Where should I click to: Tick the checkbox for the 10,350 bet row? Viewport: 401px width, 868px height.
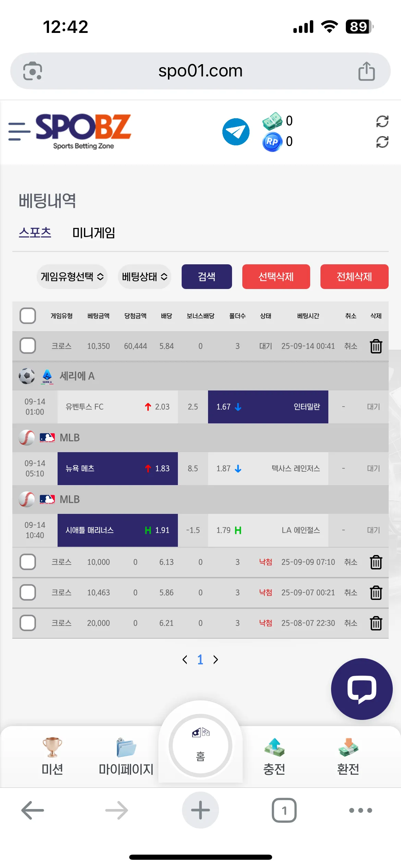[x=28, y=346]
